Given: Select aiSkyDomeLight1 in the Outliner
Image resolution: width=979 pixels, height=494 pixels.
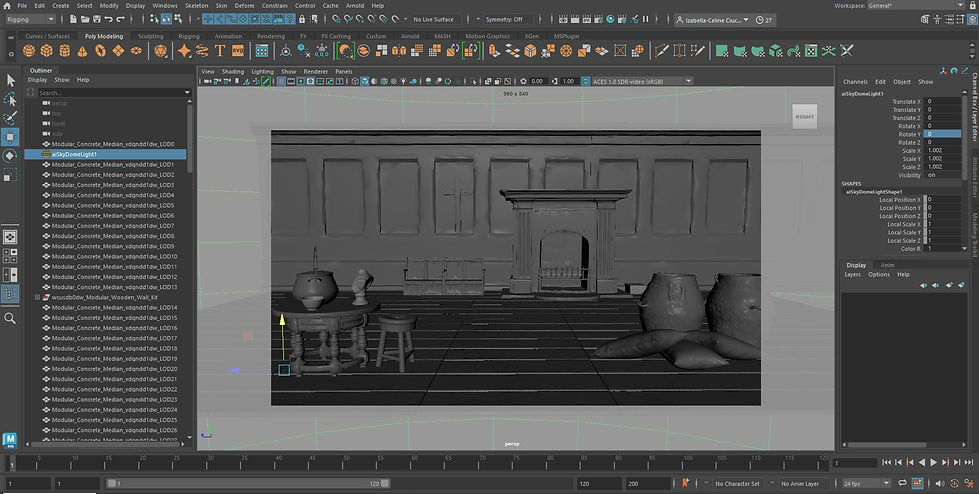Looking at the screenshot, I should (105, 154).
